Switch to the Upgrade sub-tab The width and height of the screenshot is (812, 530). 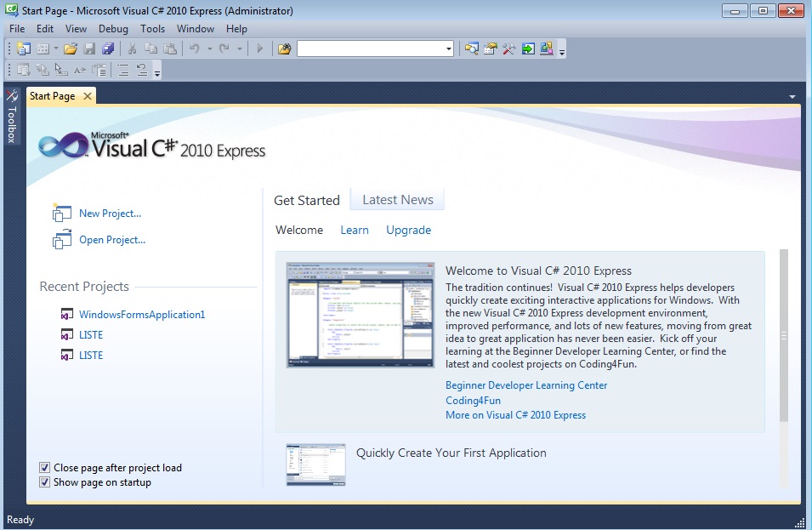tap(409, 230)
